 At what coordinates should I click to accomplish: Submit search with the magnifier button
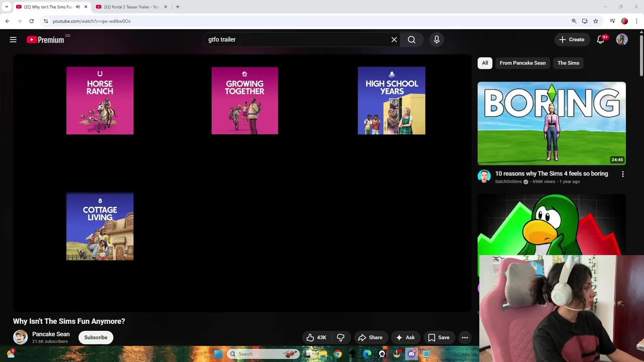(412, 40)
